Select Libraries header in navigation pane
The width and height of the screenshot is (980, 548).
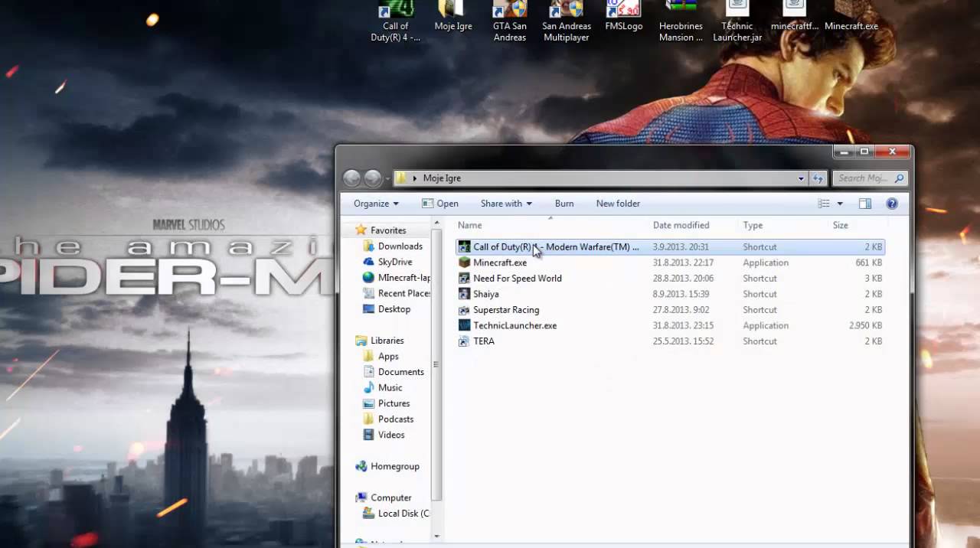point(379,341)
